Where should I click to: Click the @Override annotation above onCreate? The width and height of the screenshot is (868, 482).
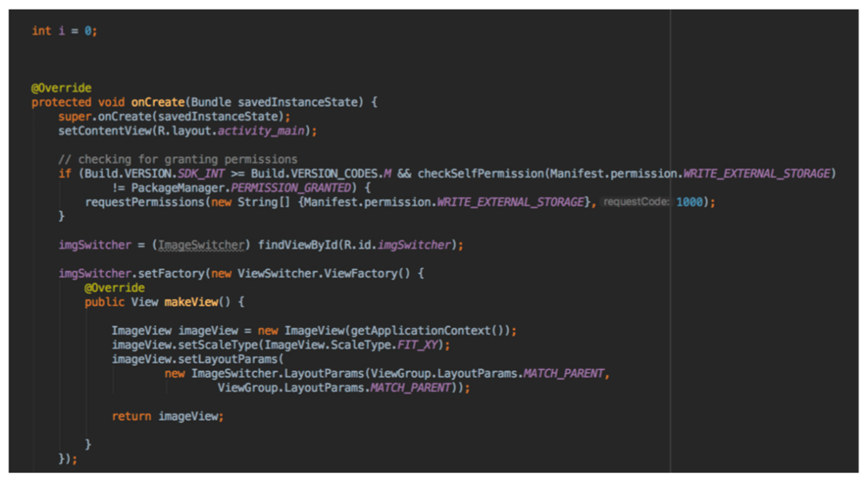coord(61,88)
